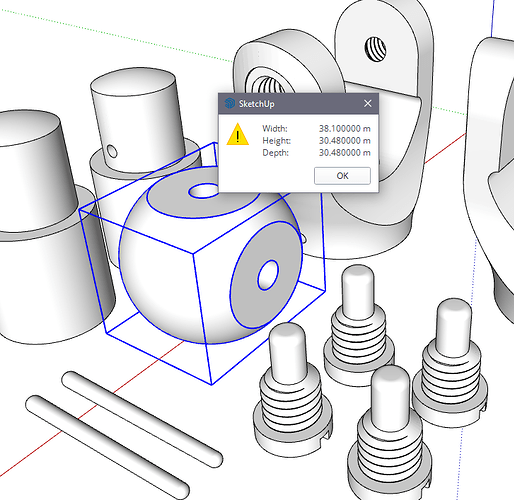Click the small hole in the stepped cylinder
Screen dimensions: 514x500
112,151
